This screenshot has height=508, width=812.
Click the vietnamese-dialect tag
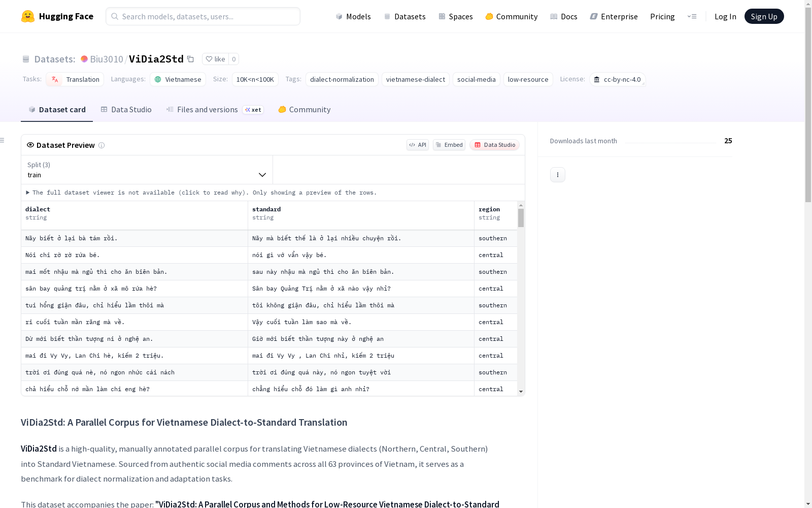coord(415,79)
